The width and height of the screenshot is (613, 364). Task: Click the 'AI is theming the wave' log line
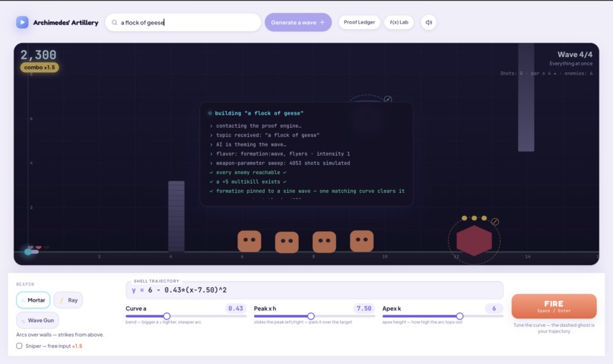coord(247,144)
